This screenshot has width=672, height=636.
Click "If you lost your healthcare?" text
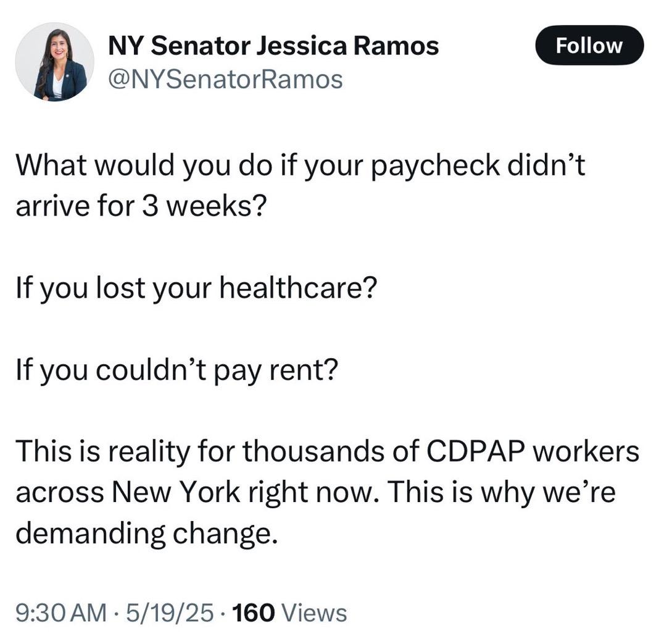[x=196, y=288]
